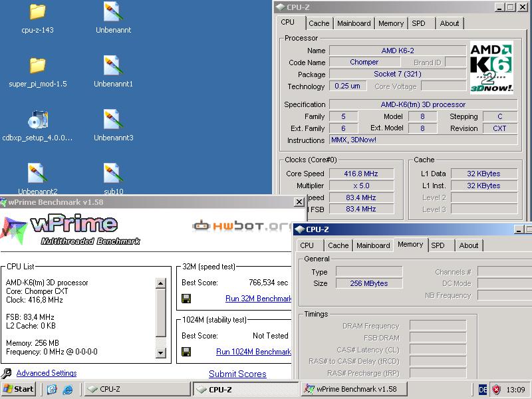This screenshot has height=399, width=532.
Task: Click the DE language indicator in tray
Action: [483, 390]
